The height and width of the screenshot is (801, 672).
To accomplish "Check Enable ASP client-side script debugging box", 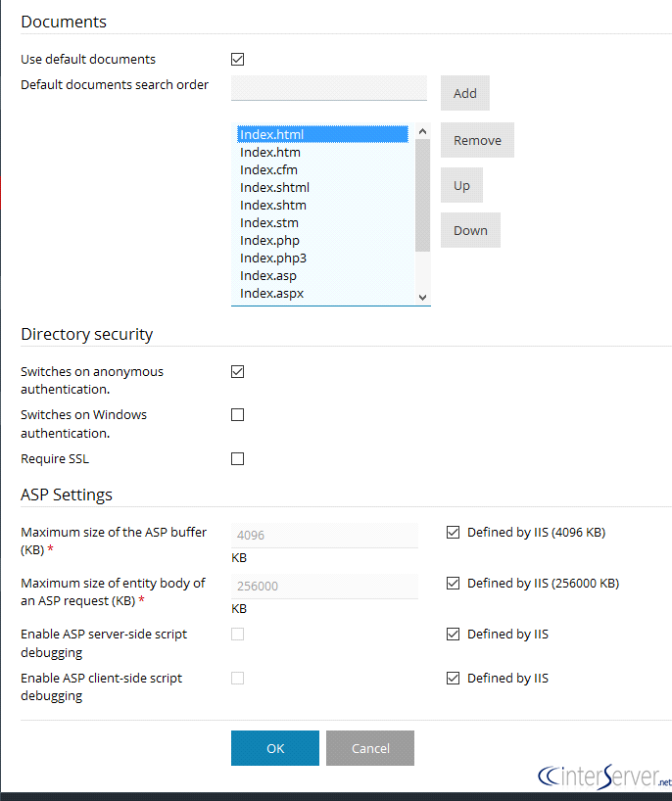I will (x=237, y=678).
